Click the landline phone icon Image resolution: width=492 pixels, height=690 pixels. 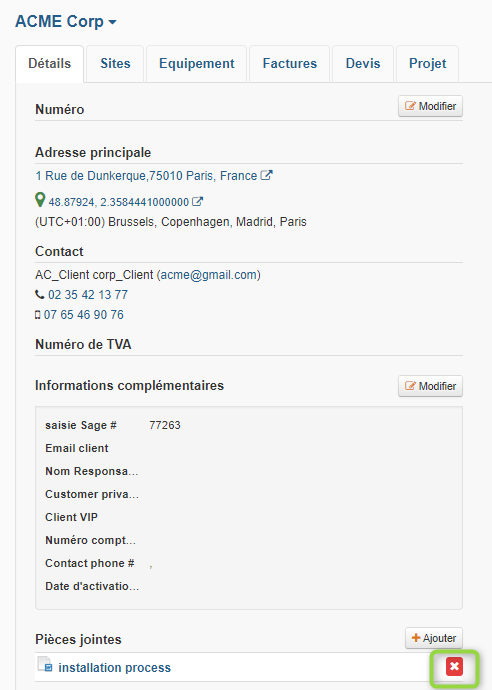click(x=40, y=294)
